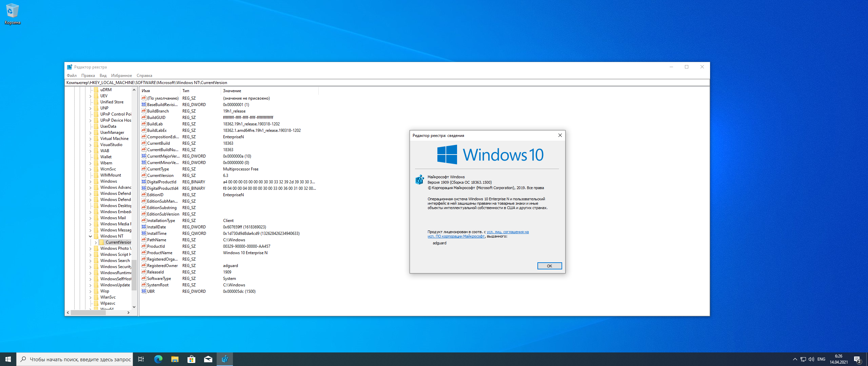This screenshot has width=868, height=366.
Task: Select the EditionID value row
Action: point(229,195)
